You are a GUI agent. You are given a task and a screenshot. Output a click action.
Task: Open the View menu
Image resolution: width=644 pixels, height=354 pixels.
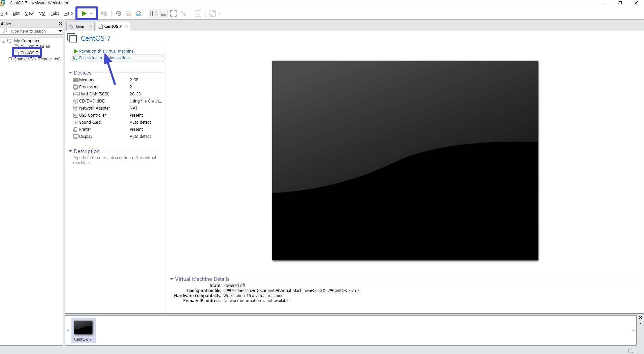(29, 13)
